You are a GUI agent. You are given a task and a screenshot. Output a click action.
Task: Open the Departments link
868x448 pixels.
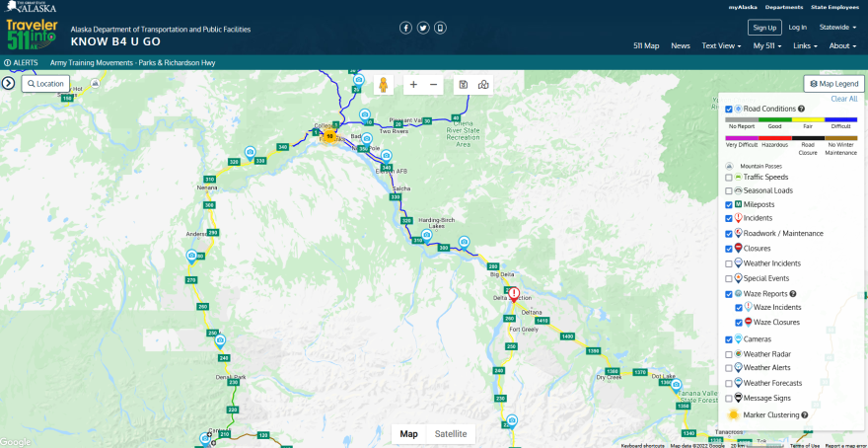(784, 7)
